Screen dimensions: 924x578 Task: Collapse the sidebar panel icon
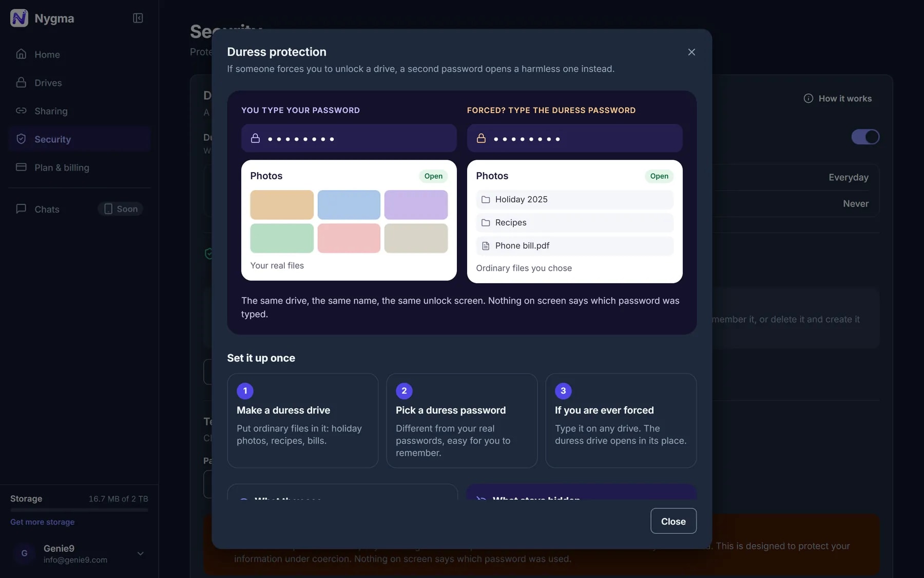pos(138,18)
